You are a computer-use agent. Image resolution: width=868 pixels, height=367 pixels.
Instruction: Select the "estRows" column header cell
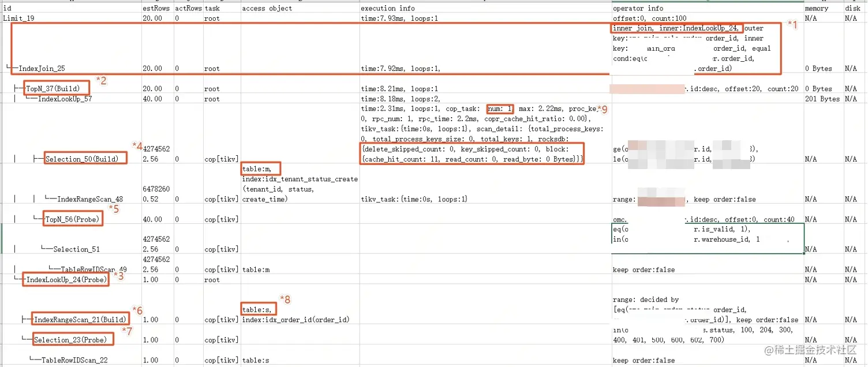coord(158,8)
